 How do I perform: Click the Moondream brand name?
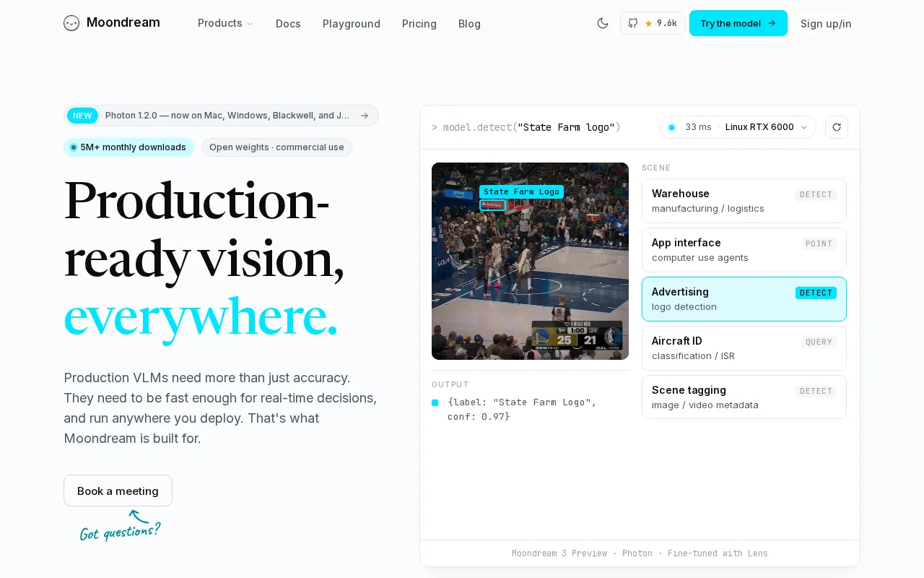[123, 22]
